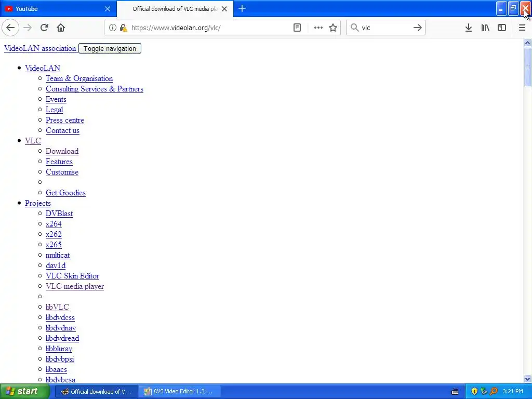Open the on-screen keyboard tray icon

click(455, 392)
